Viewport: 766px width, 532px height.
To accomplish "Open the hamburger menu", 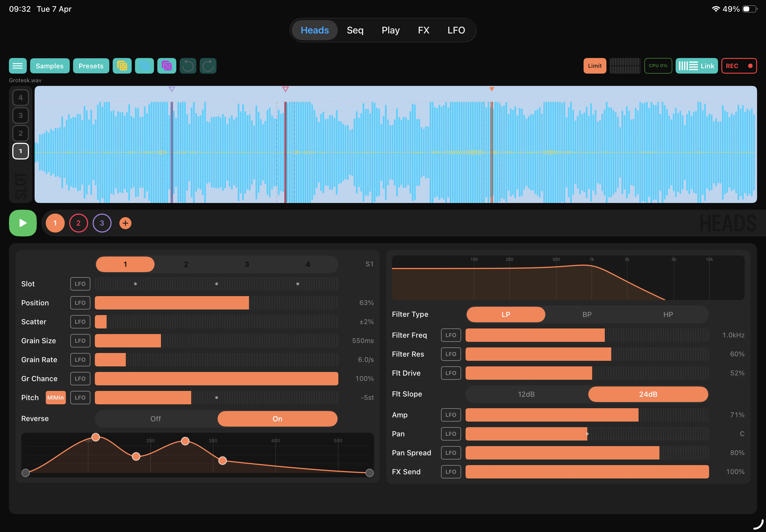I will 17,66.
